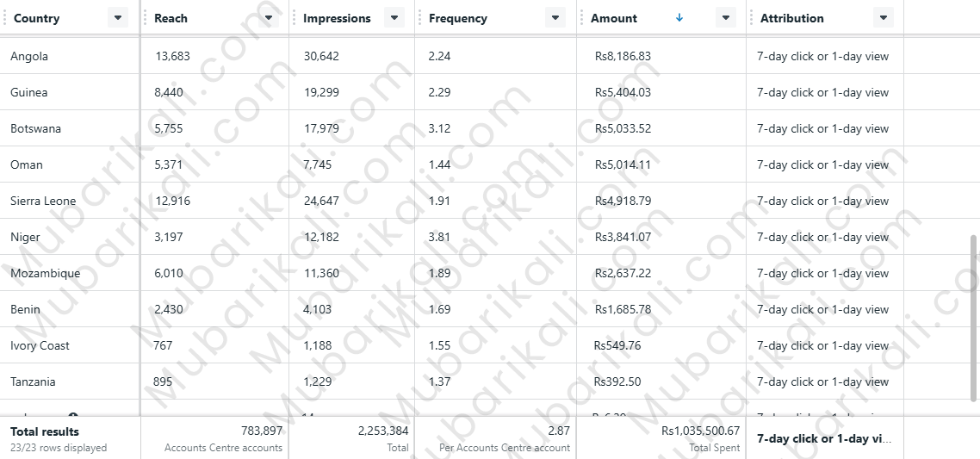Click the total spent Rs1,035,500.67 value
Screen dimensions: 980x459
coord(700,431)
